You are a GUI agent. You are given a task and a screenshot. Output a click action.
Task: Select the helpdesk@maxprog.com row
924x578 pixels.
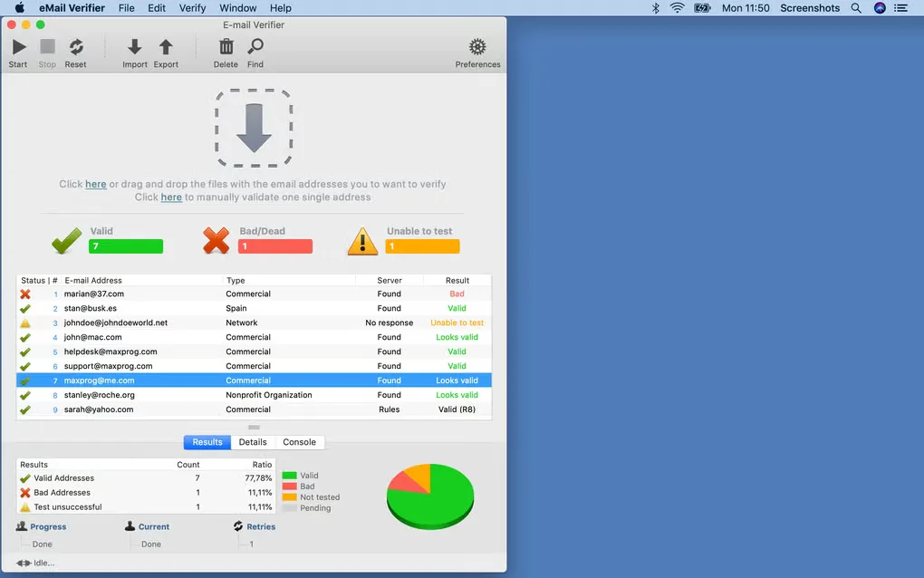coord(254,352)
